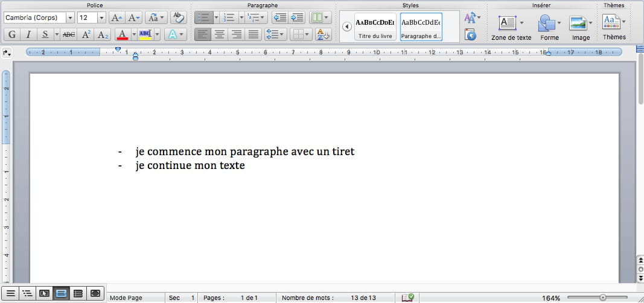The width and height of the screenshot is (644, 303).
Task: Justify the paragraph text
Action: pos(253,34)
